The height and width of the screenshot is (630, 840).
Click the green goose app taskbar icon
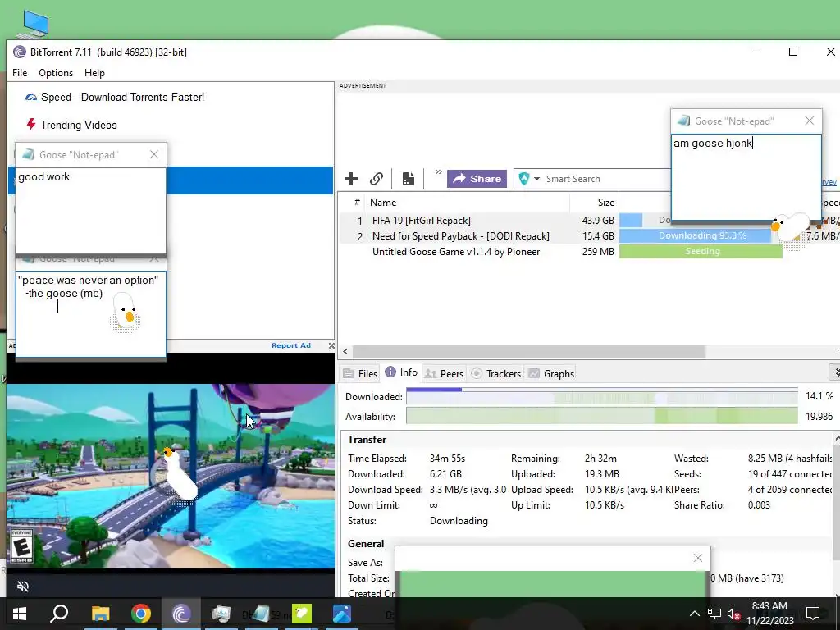302,614
